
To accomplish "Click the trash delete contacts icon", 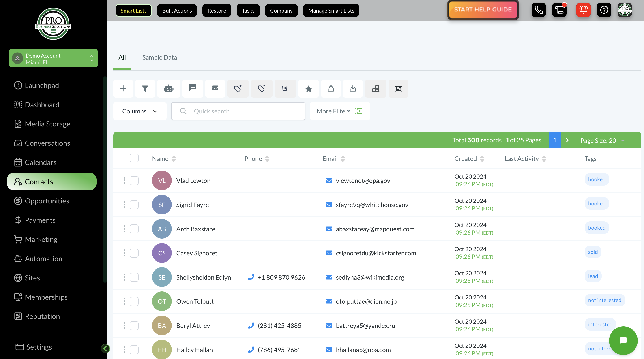I will click(285, 88).
